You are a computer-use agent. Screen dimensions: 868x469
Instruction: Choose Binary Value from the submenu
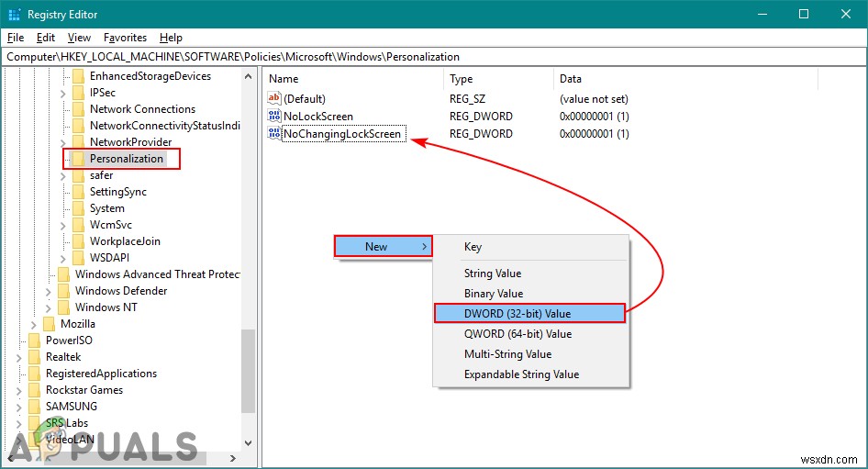click(x=531, y=294)
